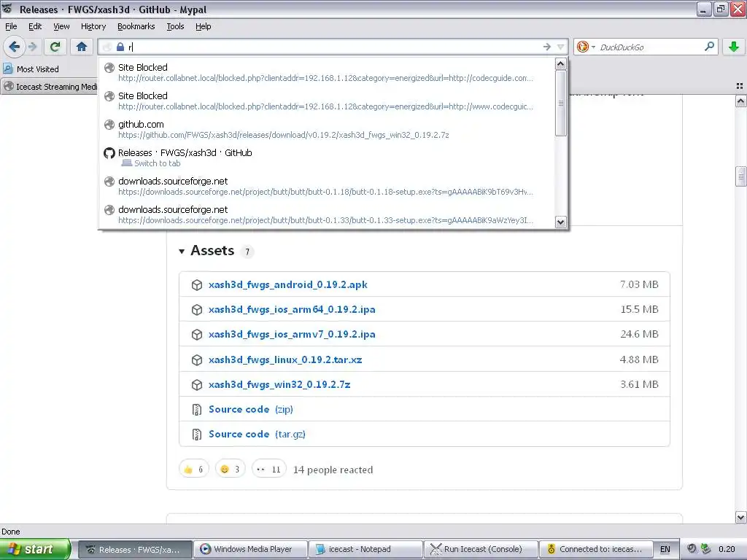Viewport: 747px width, 560px height.
Task: Download Source code (zip)
Action: (x=251, y=409)
